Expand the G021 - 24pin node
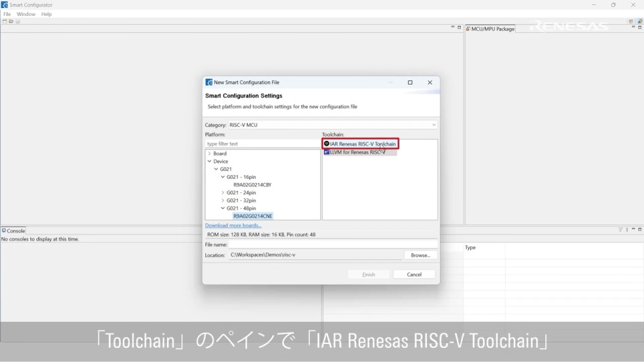The width and height of the screenshot is (644, 362). (x=223, y=192)
